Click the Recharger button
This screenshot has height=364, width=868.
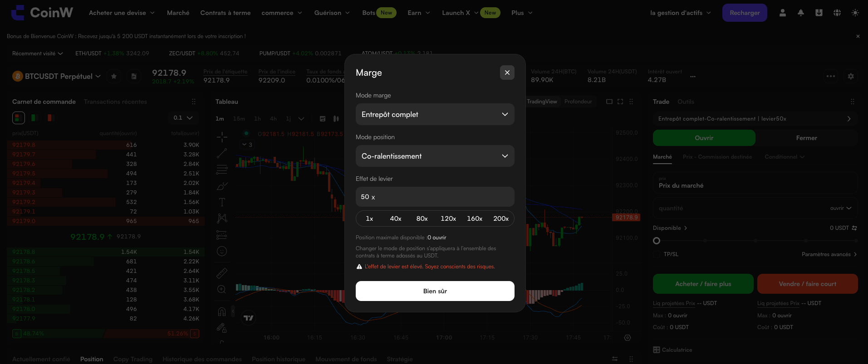(745, 13)
